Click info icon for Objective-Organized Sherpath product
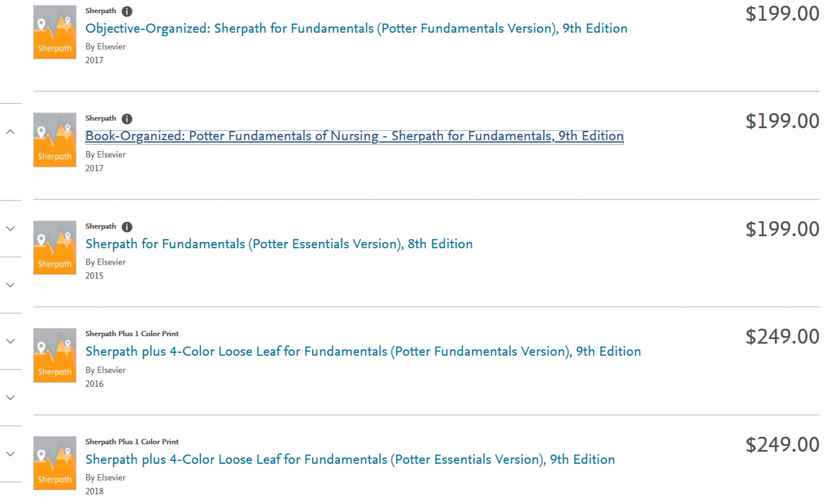The image size is (832, 504). pos(127,11)
